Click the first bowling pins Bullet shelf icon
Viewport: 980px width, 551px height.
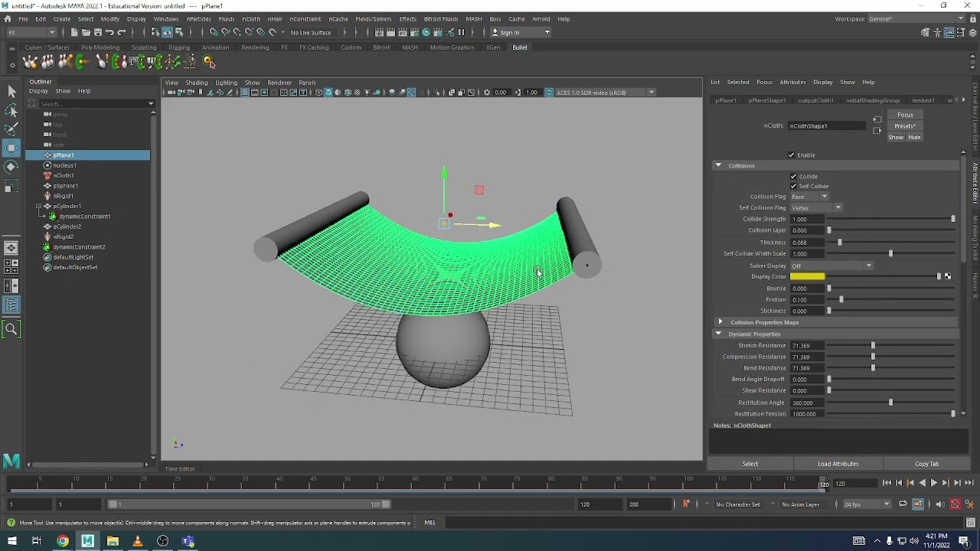tap(31, 62)
